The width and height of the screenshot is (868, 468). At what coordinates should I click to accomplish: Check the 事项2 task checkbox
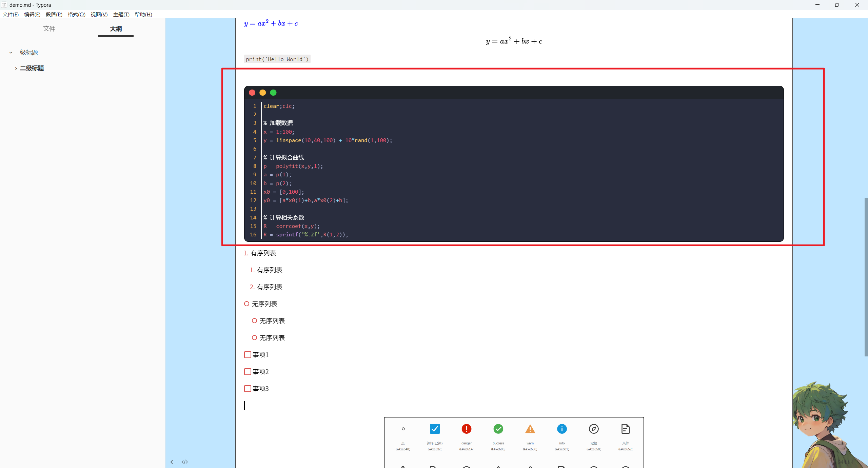pos(248,372)
